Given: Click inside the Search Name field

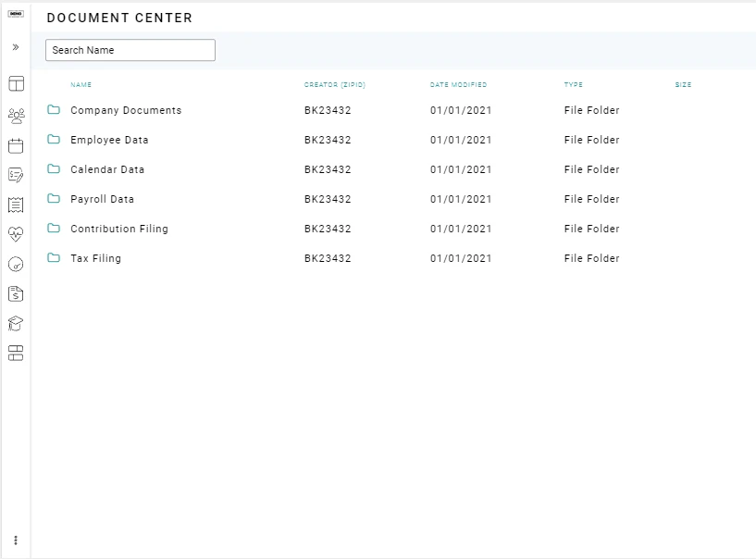Looking at the screenshot, I should [x=130, y=49].
